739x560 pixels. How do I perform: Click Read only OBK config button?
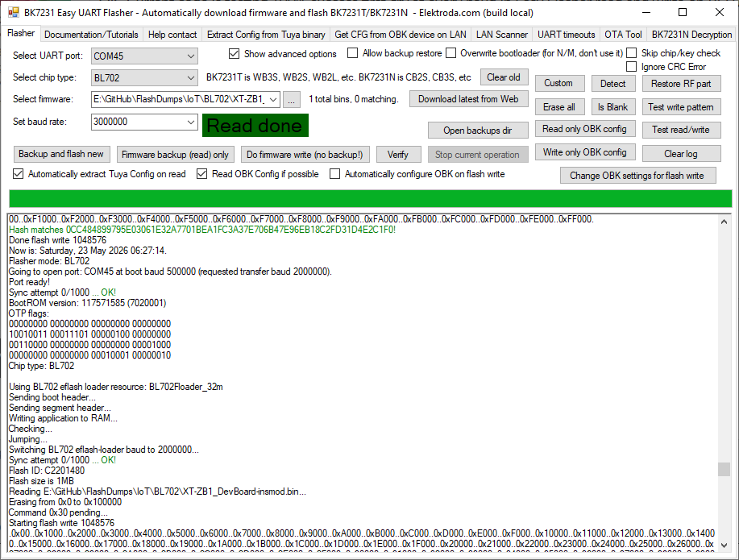click(x=585, y=129)
